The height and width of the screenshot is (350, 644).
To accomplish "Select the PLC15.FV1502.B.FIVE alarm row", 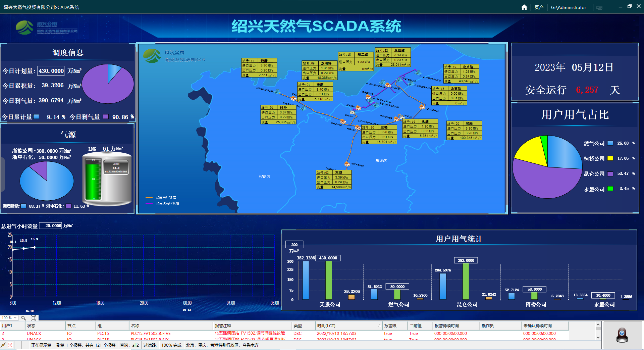I will tap(151, 333).
